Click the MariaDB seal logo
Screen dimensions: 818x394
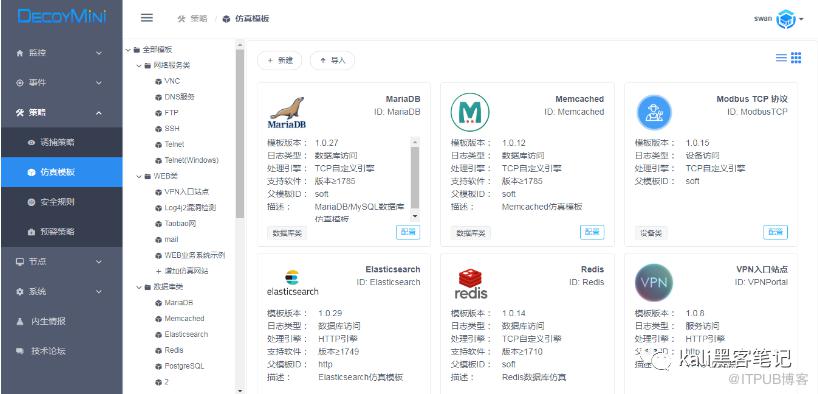[287, 112]
